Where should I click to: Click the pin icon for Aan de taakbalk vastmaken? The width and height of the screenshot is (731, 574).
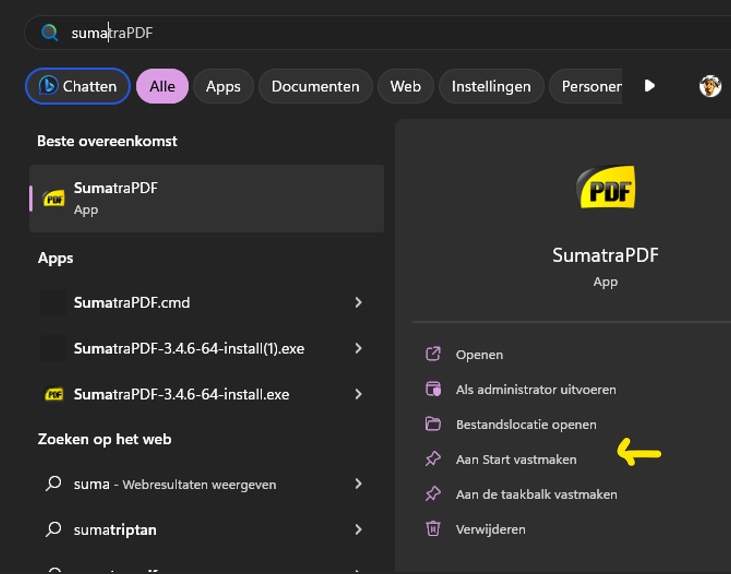[433, 494]
